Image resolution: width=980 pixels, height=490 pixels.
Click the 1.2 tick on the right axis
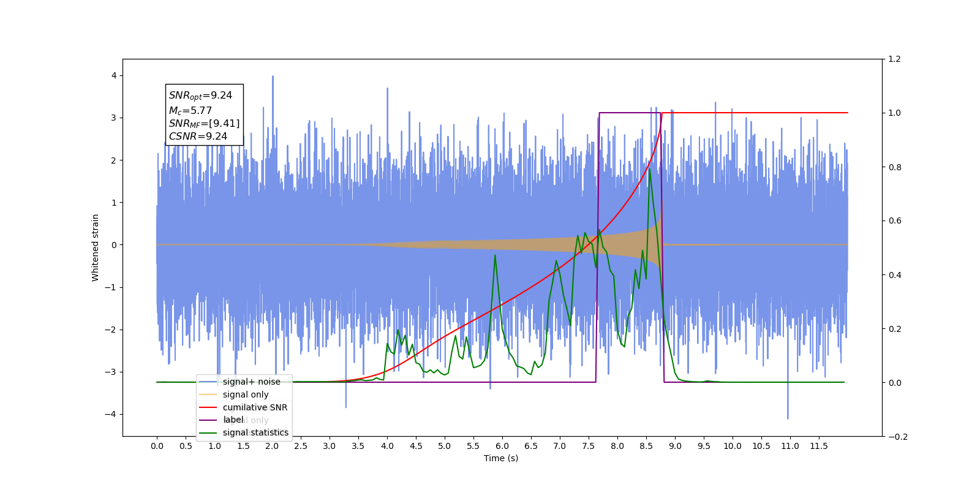click(x=894, y=59)
